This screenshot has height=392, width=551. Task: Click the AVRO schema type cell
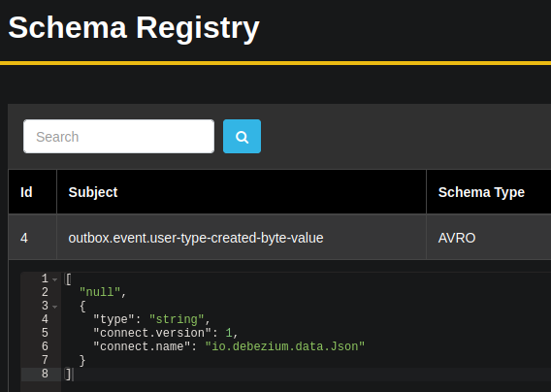coord(457,238)
